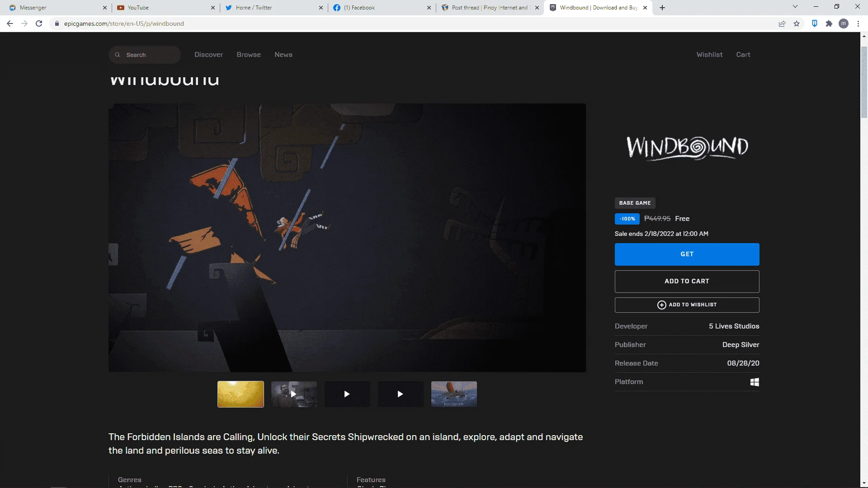Switch to the YouTube tab

click(x=165, y=8)
